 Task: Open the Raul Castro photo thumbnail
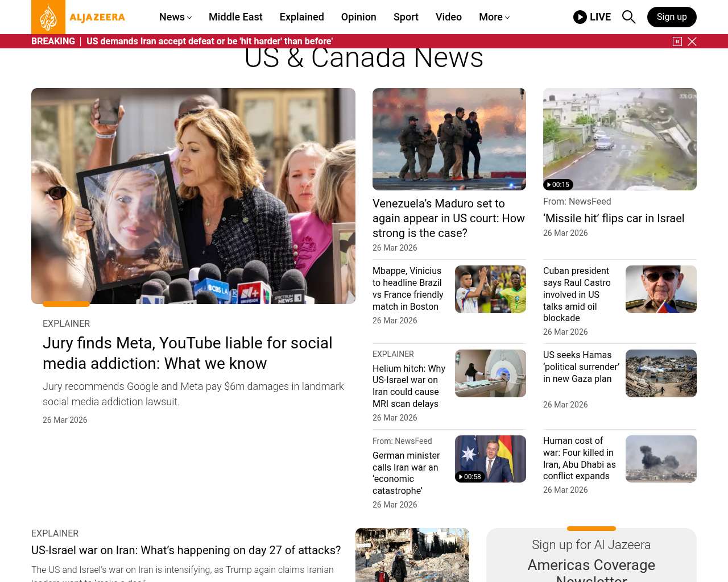pyautogui.click(x=661, y=289)
